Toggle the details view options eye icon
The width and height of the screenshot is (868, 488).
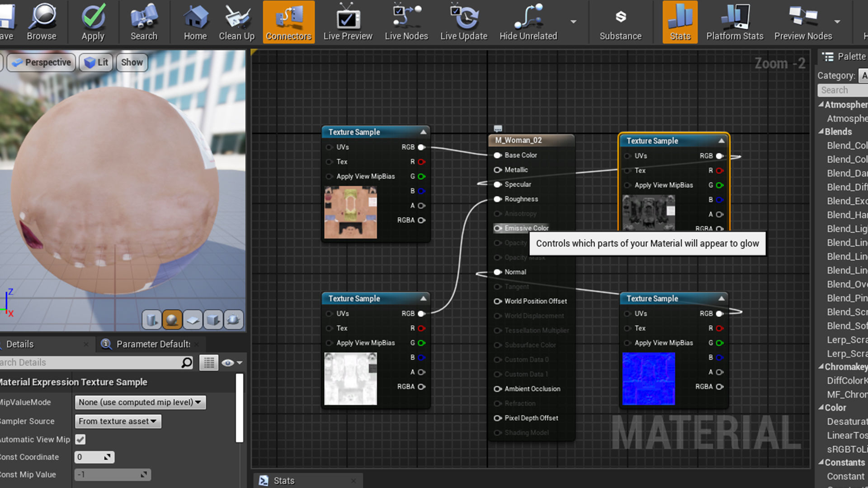228,362
